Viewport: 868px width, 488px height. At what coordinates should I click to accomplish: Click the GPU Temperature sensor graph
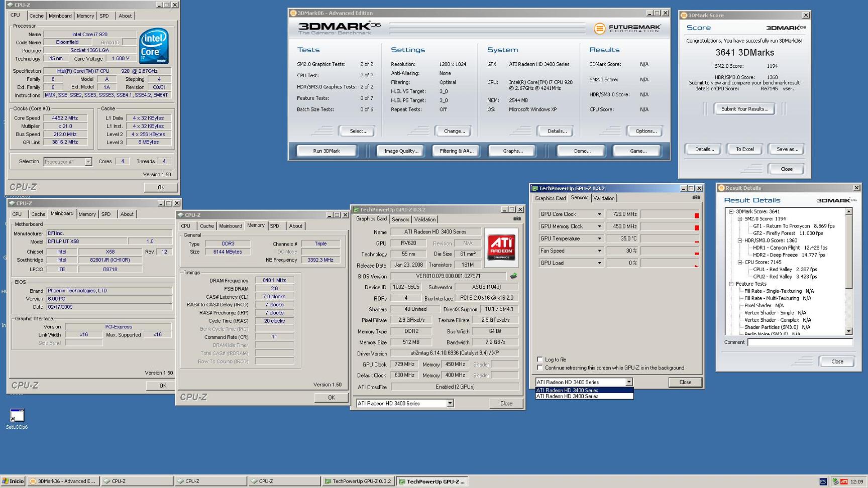click(670, 238)
